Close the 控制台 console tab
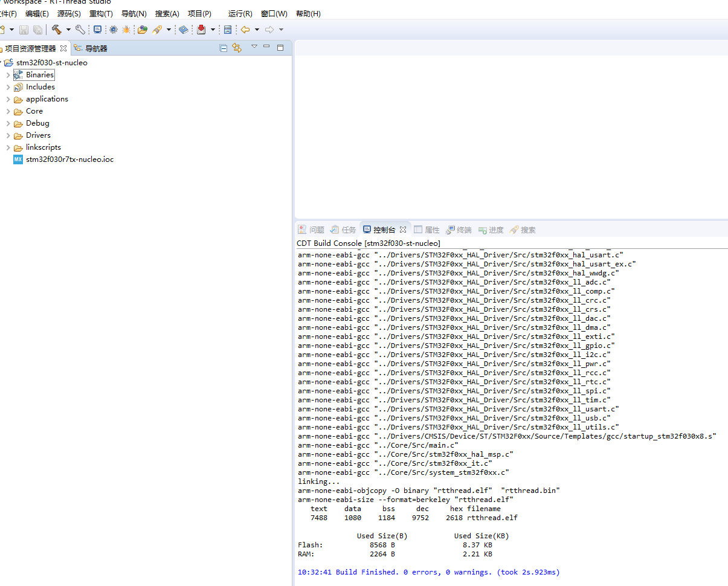The image size is (728, 586). coord(403,230)
